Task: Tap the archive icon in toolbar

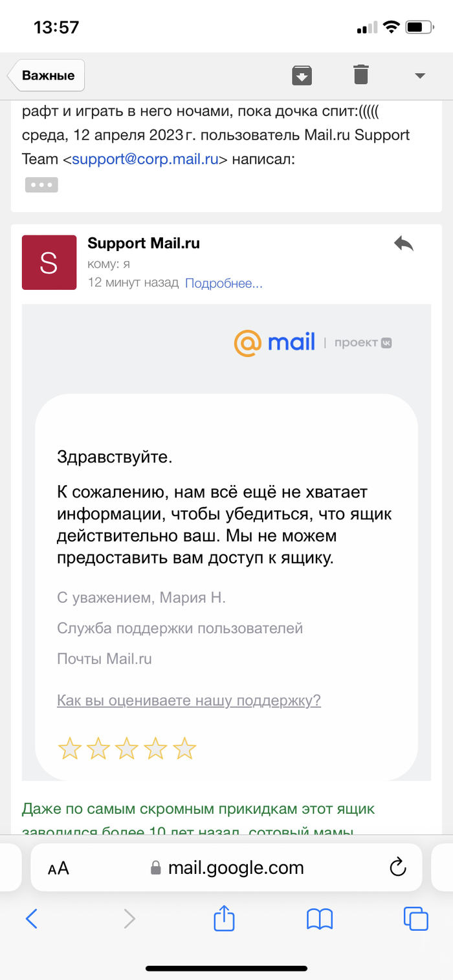Action: [x=302, y=76]
